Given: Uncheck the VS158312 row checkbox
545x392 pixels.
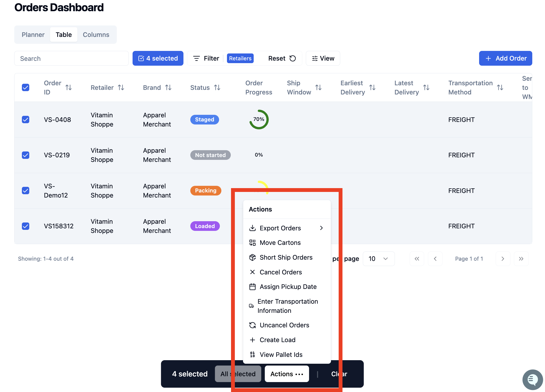Looking at the screenshot, I should tap(25, 226).
